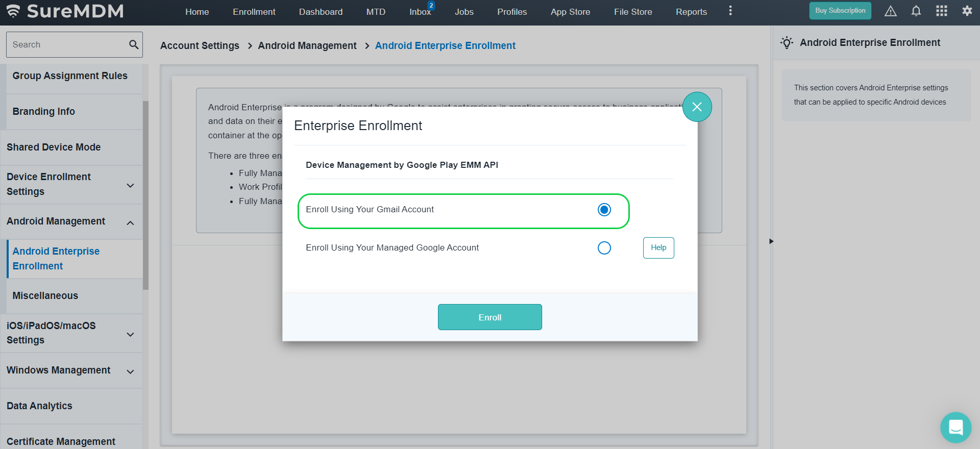Open Miscellaneous settings

(75, 296)
